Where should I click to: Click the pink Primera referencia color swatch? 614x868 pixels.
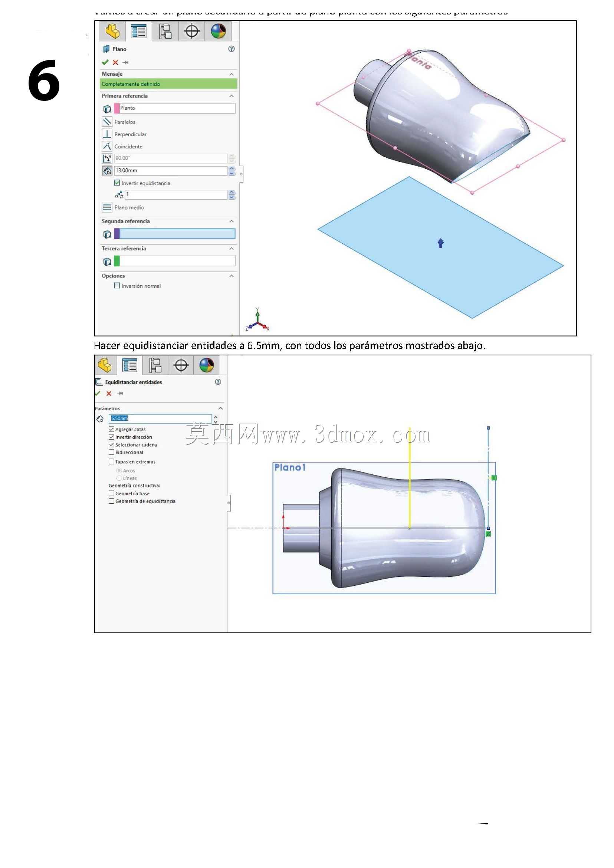(x=117, y=108)
